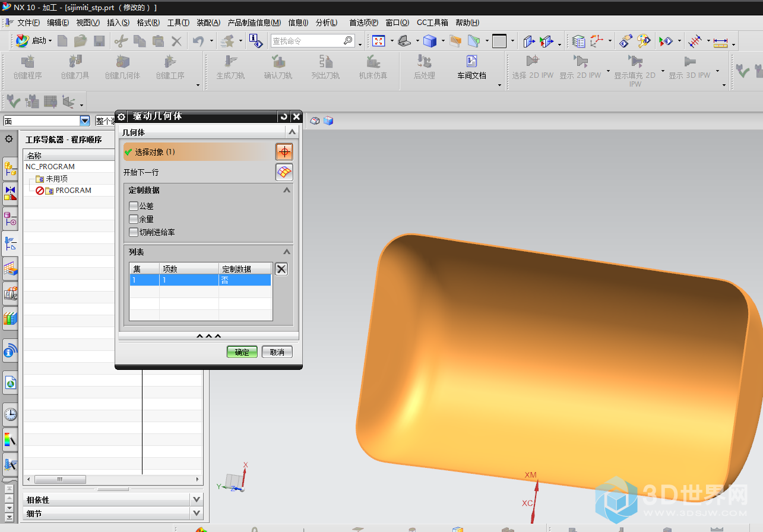The width and height of the screenshot is (763, 532).
Task: Click the 定制数据 column header
Action: pyautogui.click(x=245, y=269)
